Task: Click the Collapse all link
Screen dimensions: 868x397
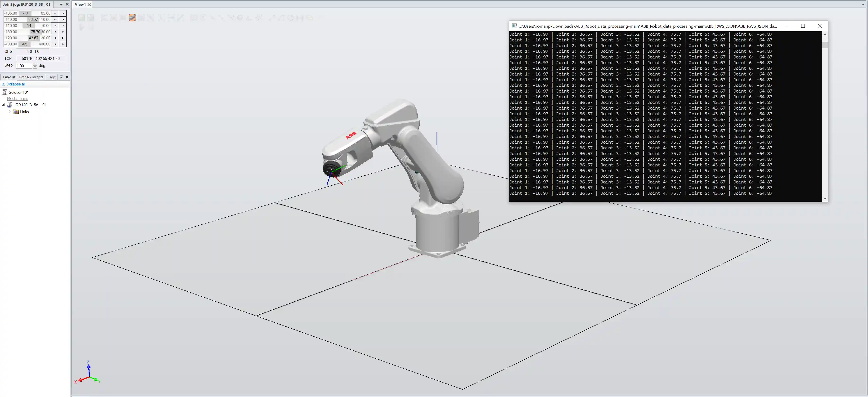Action: [15, 84]
